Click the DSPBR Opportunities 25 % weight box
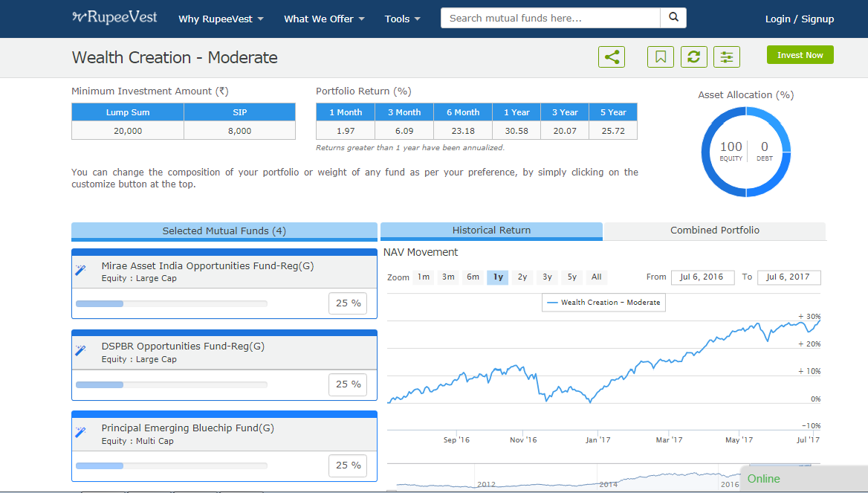The width and height of the screenshot is (868, 493). point(348,384)
